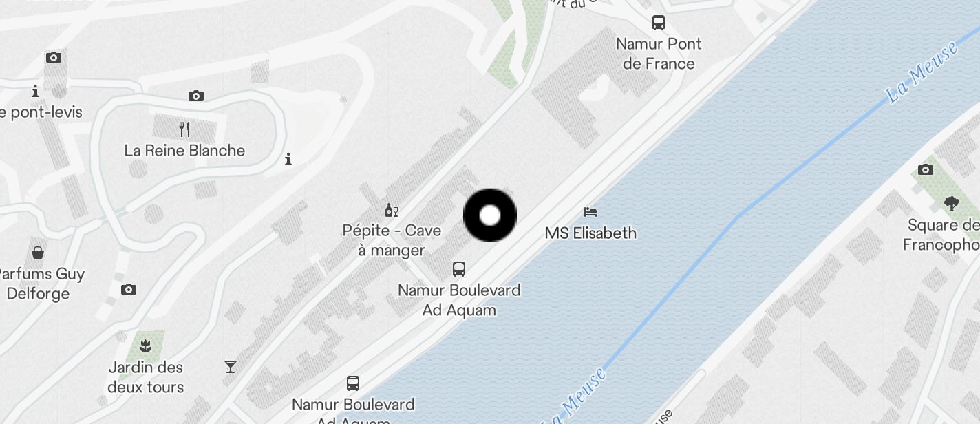980x424 pixels.
Task: Tap the wine bottle icon for Pépite
Action: [x=391, y=210]
